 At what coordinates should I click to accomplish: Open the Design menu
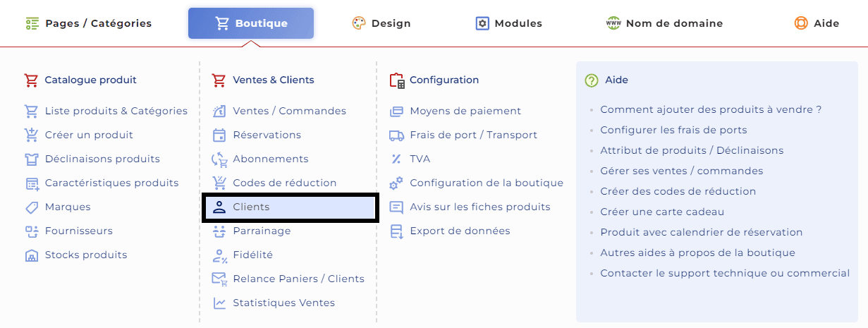pyautogui.click(x=381, y=23)
